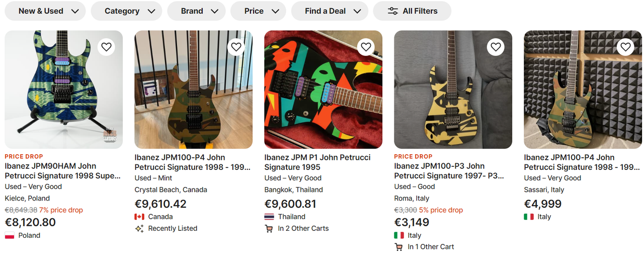Open the All Filters panel
644x255 pixels.
coord(412,11)
